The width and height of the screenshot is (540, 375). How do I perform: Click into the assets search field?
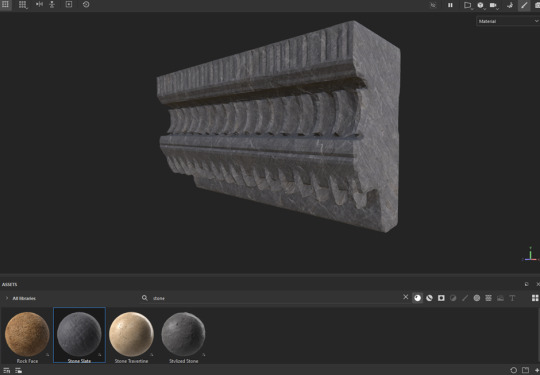pos(276,298)
